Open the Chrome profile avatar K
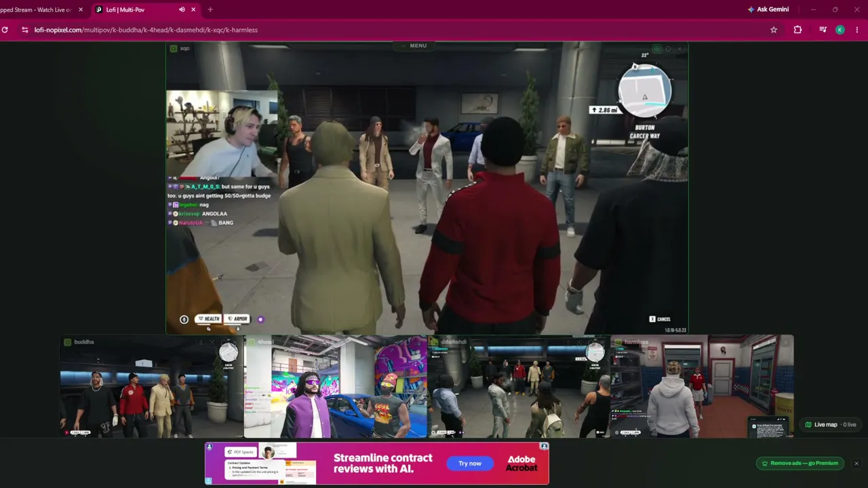The image size is (868, 488). (840, 30)
